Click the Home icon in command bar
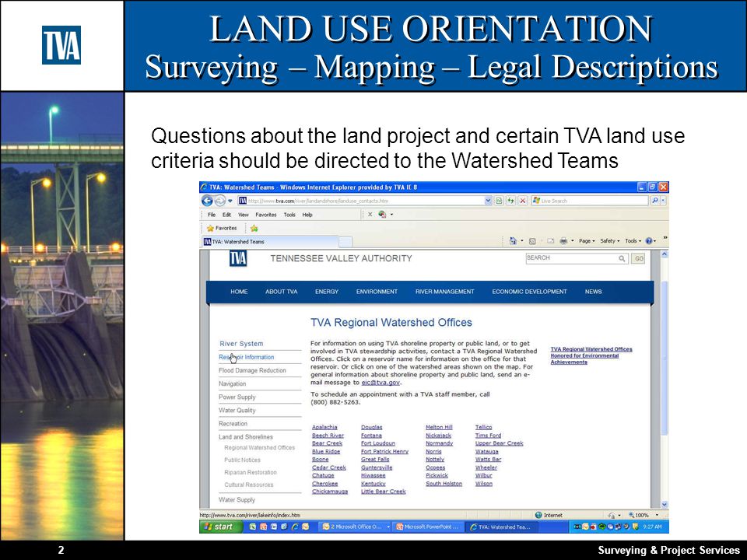Screen dimensions: 747x560 [x=513, y=241]
